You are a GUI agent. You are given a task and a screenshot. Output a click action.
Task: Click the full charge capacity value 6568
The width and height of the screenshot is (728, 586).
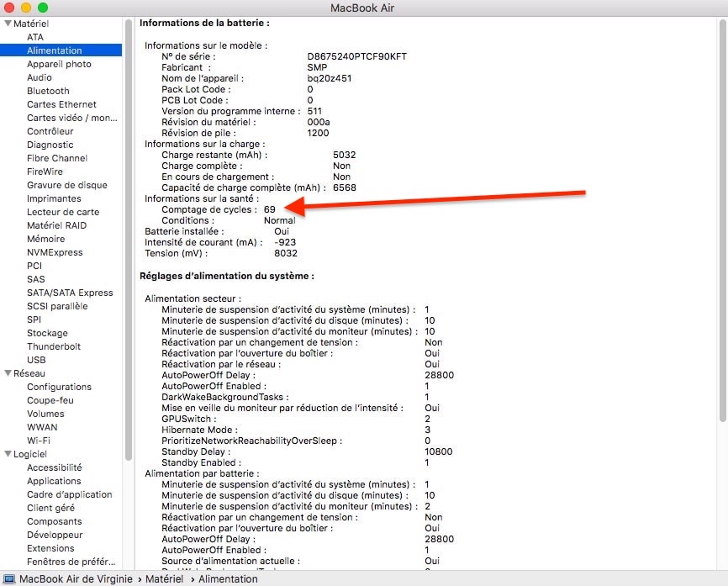345,188
